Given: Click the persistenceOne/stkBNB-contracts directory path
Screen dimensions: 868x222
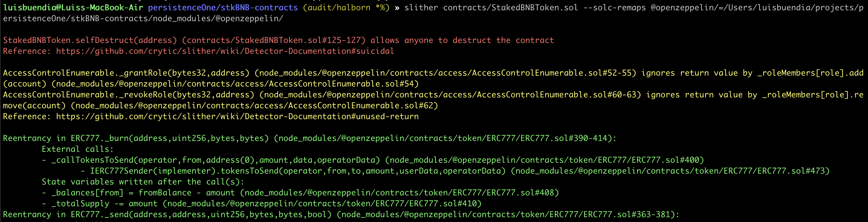Looking at the screenshot, I should (223, 8).
